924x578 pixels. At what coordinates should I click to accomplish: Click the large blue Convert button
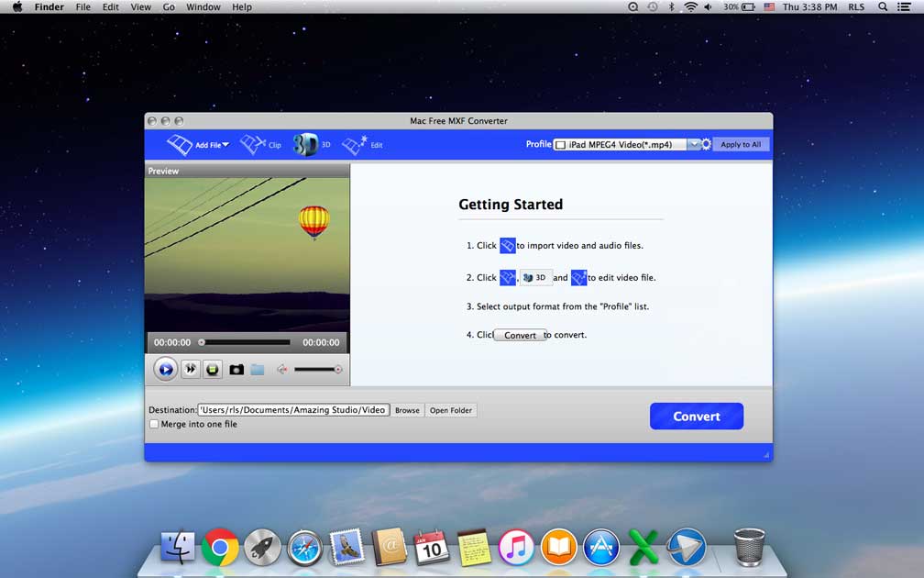coord(697,417)
